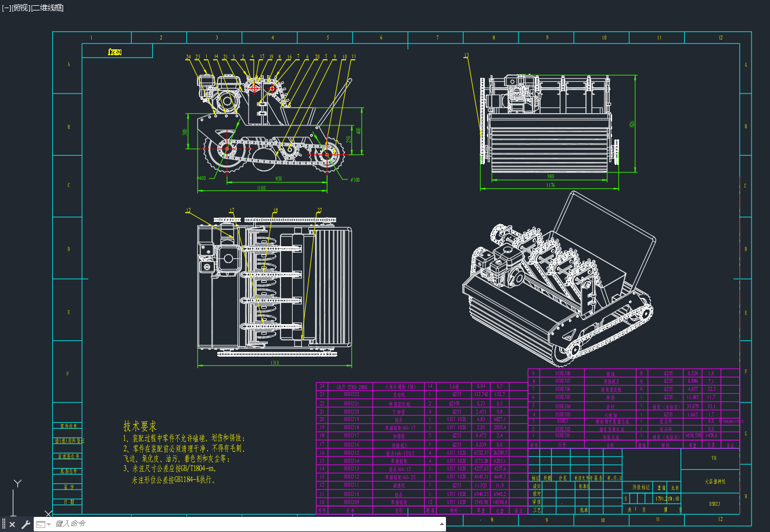Select the 33.079 weight cell

click(x=693, y=406)
